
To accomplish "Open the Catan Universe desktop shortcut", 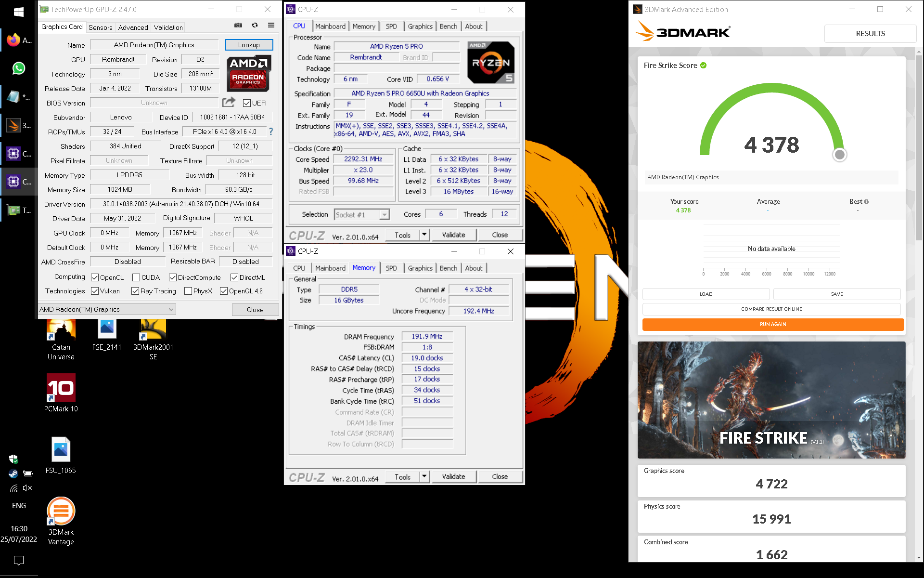I will (61, 339).
